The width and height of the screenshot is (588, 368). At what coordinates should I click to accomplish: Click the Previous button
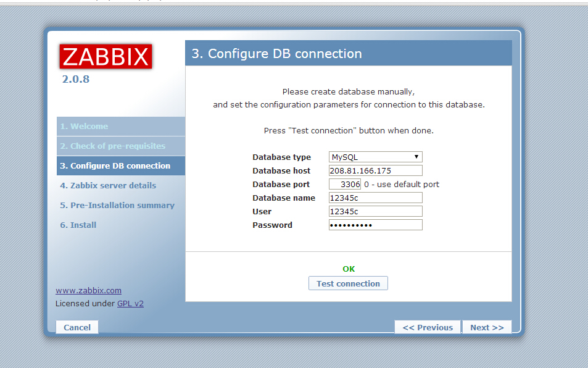(428, 327)
